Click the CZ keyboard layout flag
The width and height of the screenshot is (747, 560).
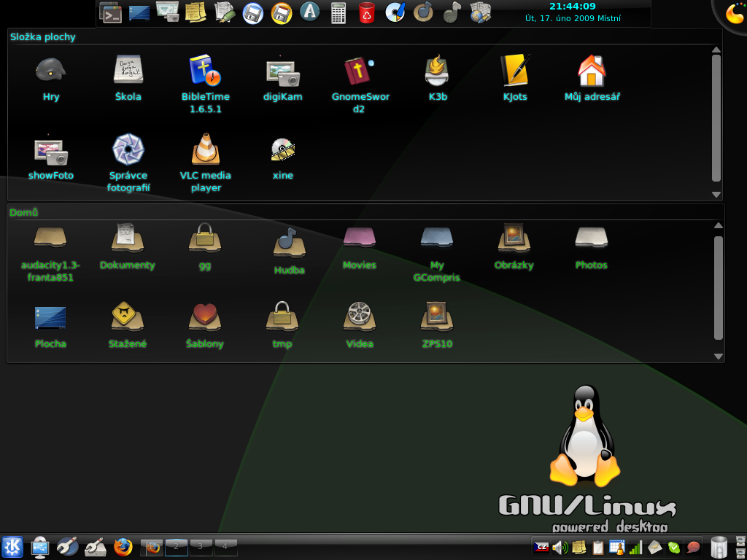[541, 548]
